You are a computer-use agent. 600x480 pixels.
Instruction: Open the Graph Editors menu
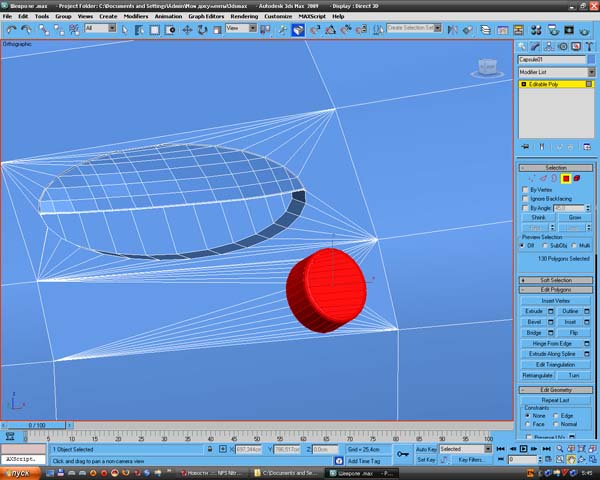click(205, 16)
